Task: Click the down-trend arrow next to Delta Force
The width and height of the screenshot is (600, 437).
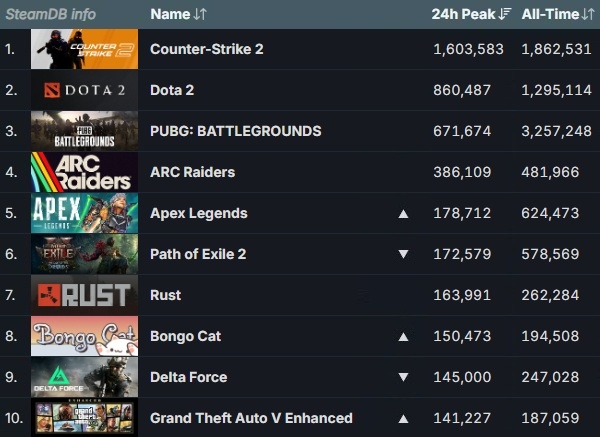Action: coord(403,377)
